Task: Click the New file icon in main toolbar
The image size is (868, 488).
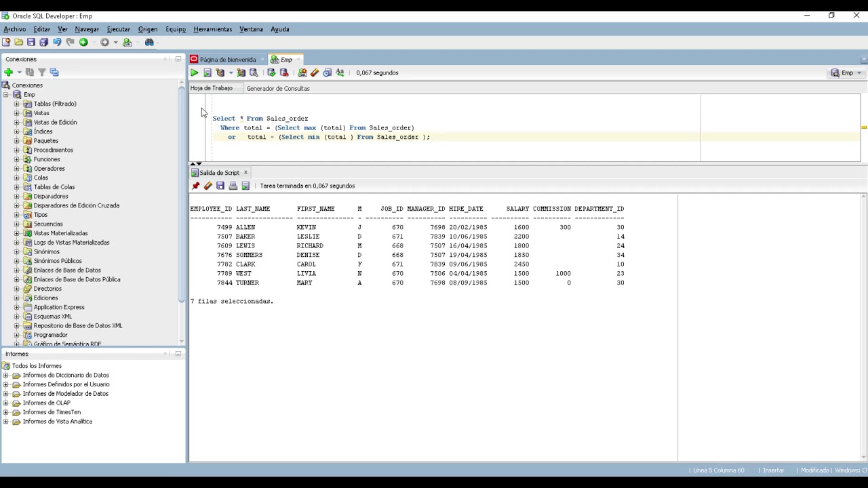Action: pos(6,42)
